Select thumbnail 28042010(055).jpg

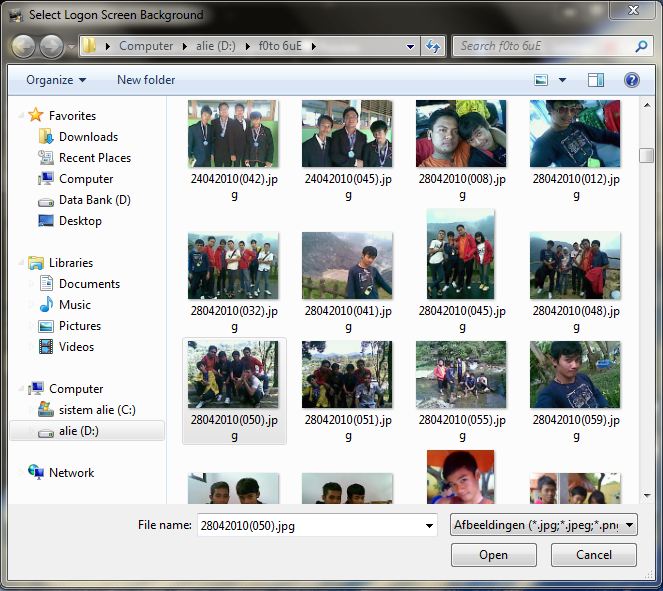tap(461, 375)
